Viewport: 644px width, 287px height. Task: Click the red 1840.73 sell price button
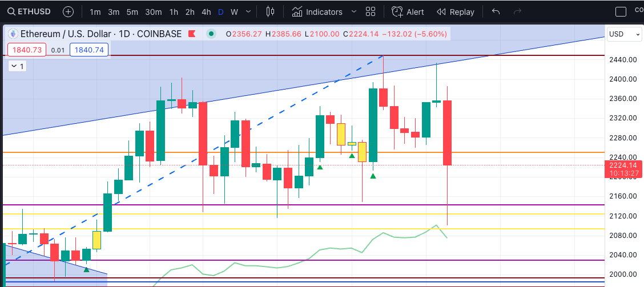pos(27,50)
